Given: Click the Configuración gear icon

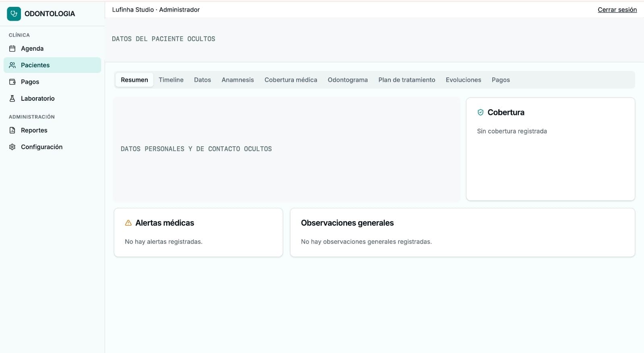Looking at the screenshot, I should point(12,147).
